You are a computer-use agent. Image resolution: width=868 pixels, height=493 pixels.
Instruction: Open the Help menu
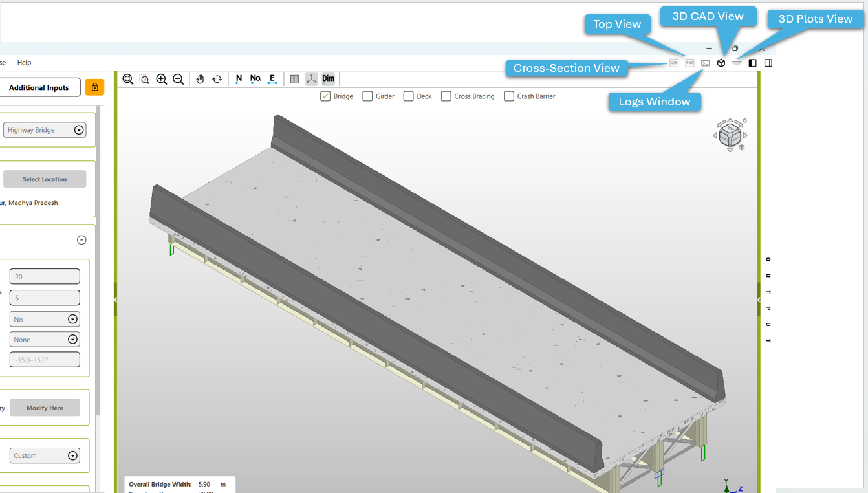click(24, 63)
